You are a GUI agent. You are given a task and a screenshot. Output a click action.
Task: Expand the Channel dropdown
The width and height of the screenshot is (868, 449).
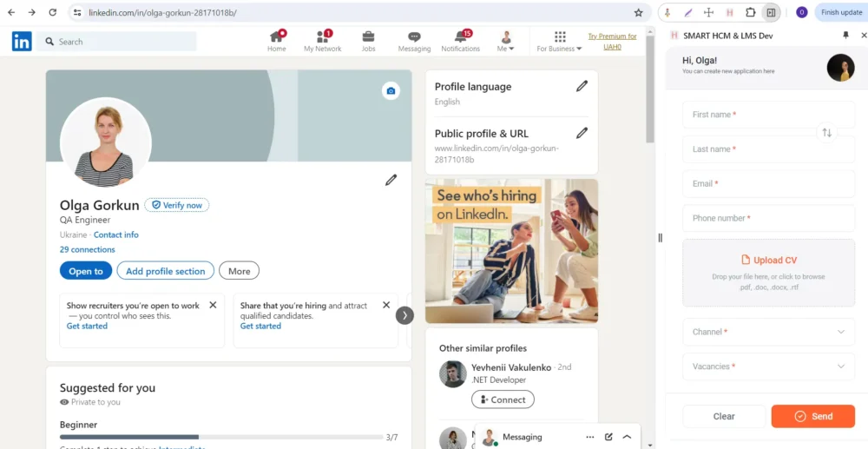pyautogui.click(x=768, y=332)
